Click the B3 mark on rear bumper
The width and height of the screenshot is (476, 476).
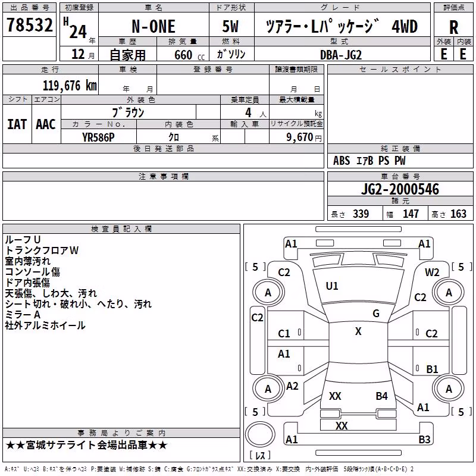[x=424, y=439]
